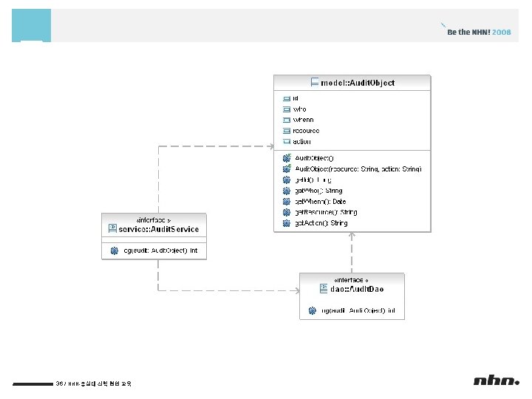Click the slide page number 36 footer text
The height and width of the screenshot is (399, 532).
click(x=93, y=383)
